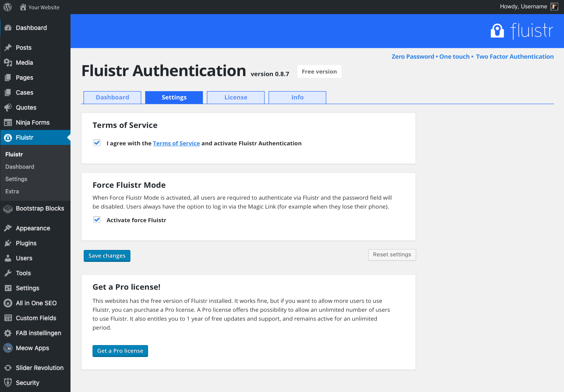Click the Reset settings button
The image size is (564, 392).
392,255
